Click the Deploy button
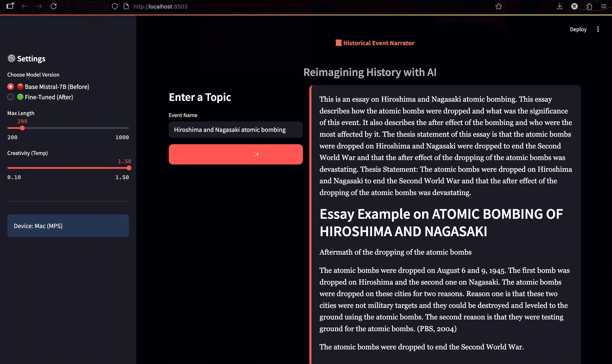The image size is (612, 364). (x=578, y=29)
